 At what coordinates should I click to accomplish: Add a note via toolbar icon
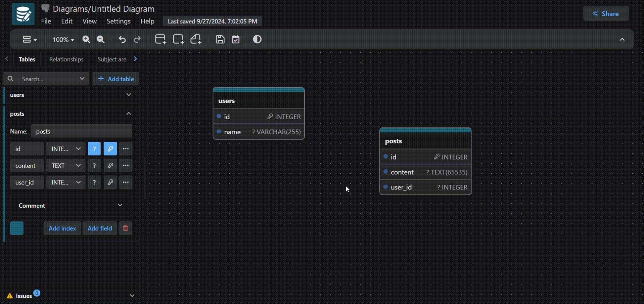(x=196, y=39)
